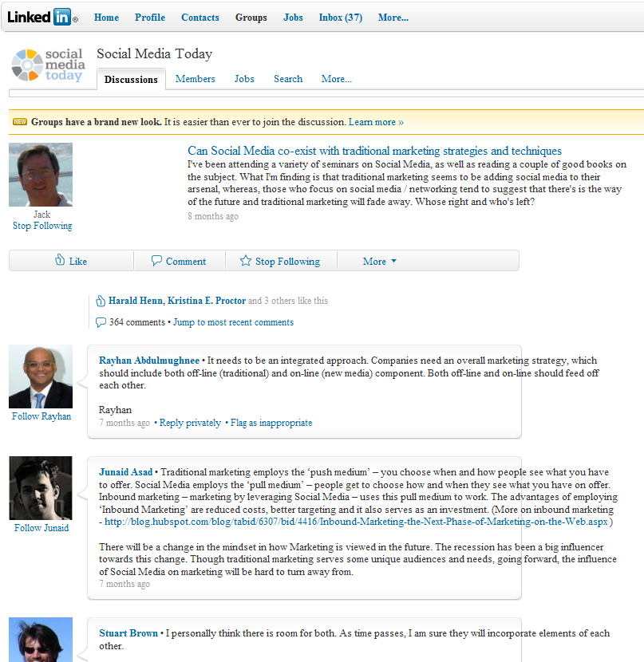Click Learn more » in the banner
644x662 pixels.
[376, 122]
